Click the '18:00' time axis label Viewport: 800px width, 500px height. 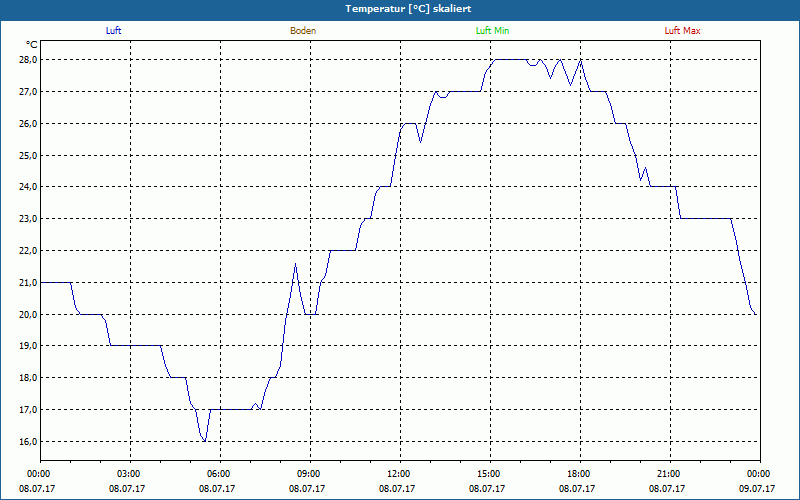coord(580,474)
